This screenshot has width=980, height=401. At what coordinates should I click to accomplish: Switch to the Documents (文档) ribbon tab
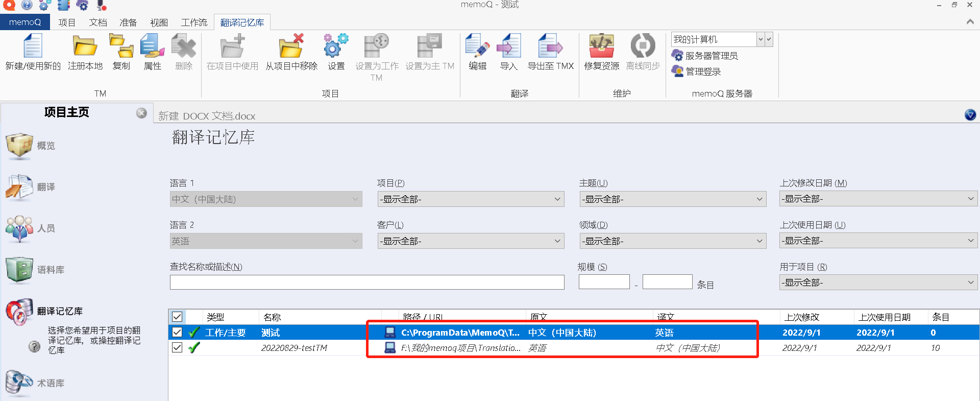click(98, 22)
